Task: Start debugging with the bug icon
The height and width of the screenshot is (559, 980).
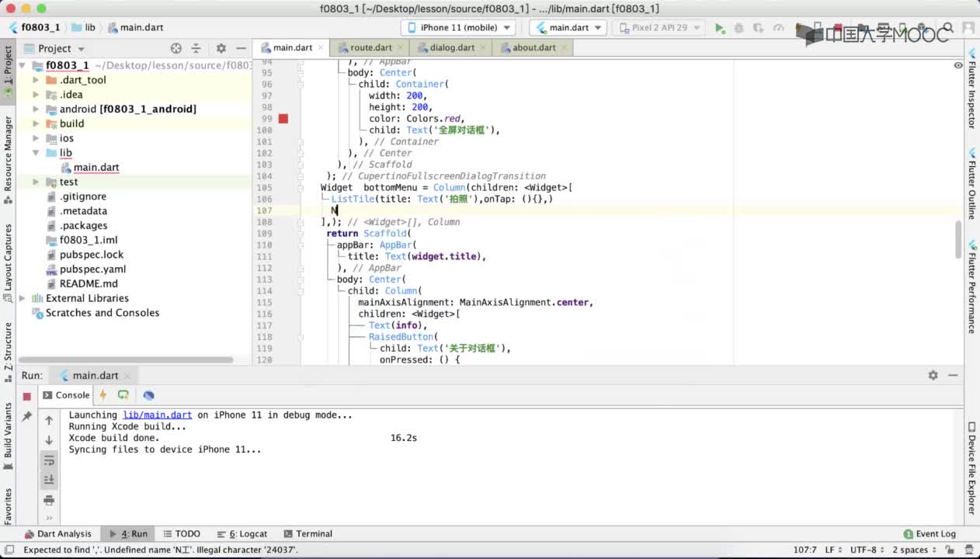Action: [738, 27]
